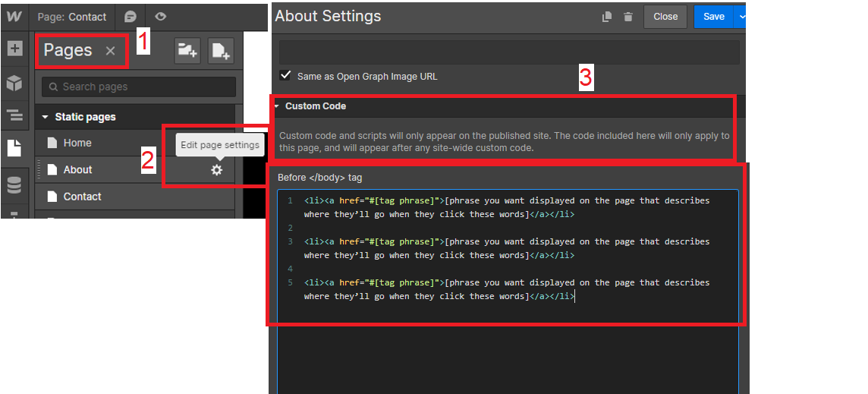Create a new folder icon
The height and width of the screenshot is (394, 868).
(187, 52)
